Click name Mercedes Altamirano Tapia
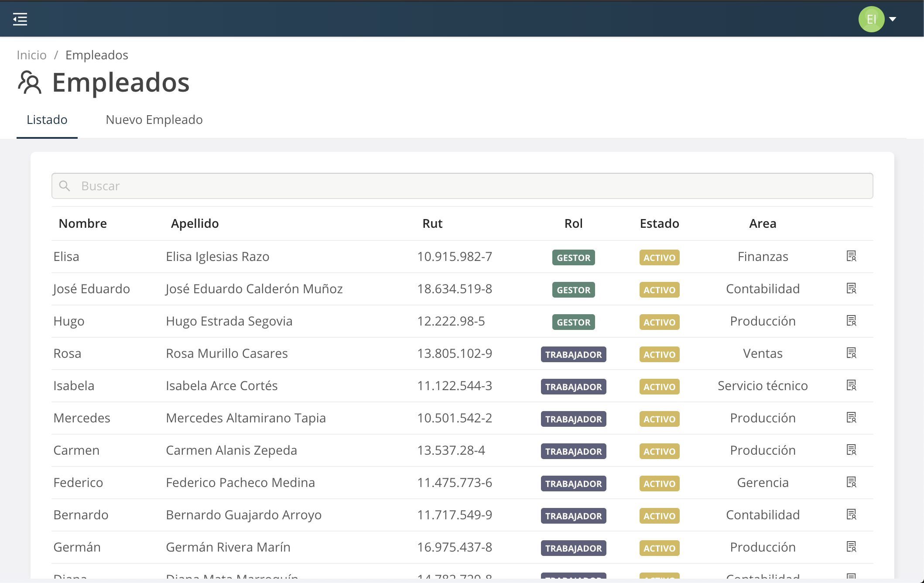Viewport: 924px width, 583px height. (246, 418)
